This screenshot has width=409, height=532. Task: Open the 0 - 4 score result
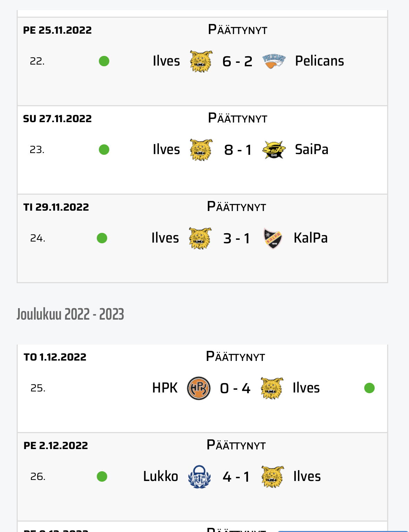[235, 388]
